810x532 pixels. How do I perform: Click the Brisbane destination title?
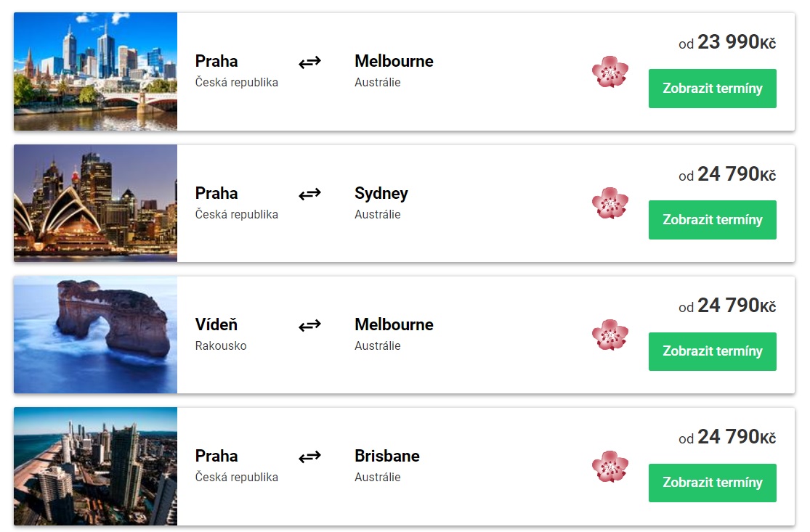(x=387, y=456)
